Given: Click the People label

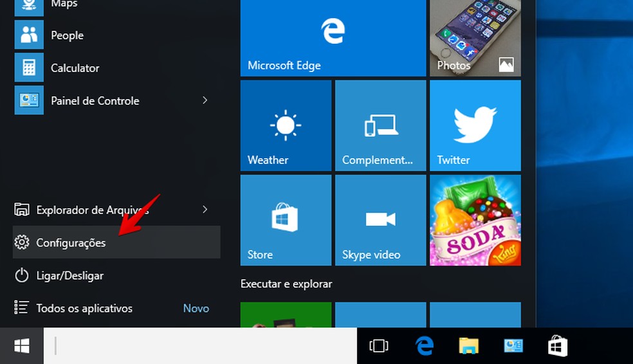Looking at the screenshot, I should (x=68, y=35).
